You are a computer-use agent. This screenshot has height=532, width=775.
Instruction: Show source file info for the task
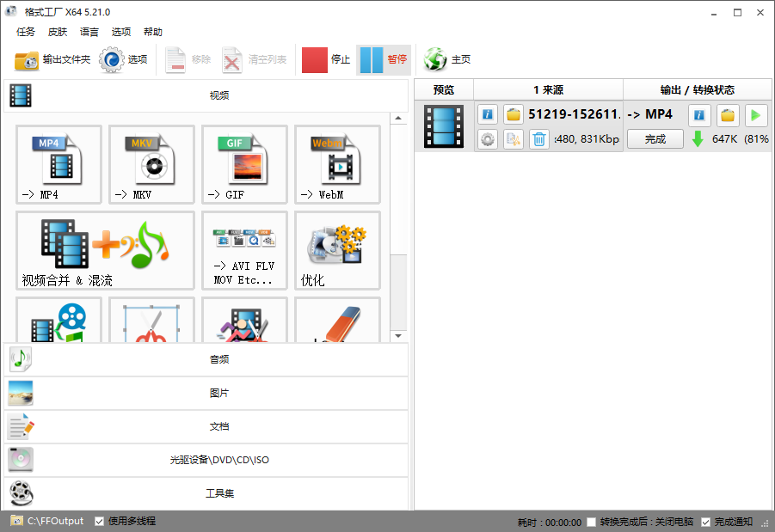tap(488, 114)
